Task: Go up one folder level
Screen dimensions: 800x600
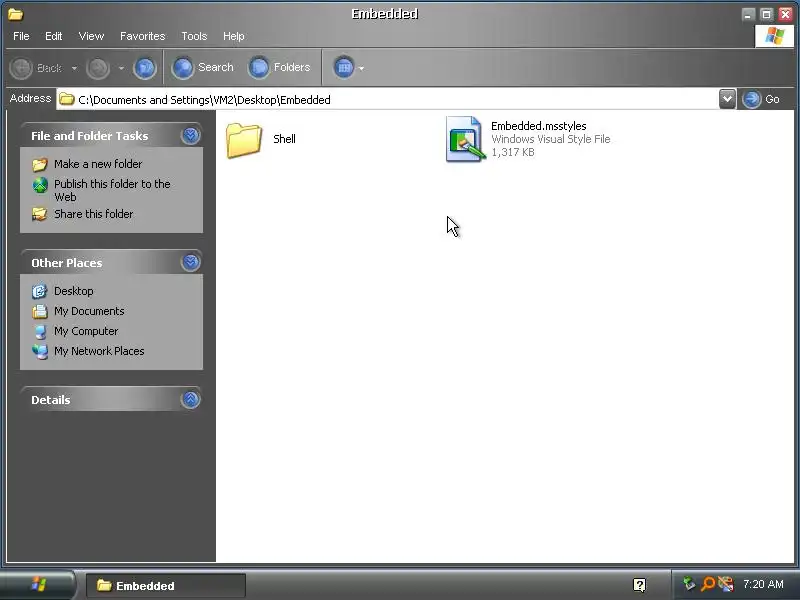Action: pos(145,68)
